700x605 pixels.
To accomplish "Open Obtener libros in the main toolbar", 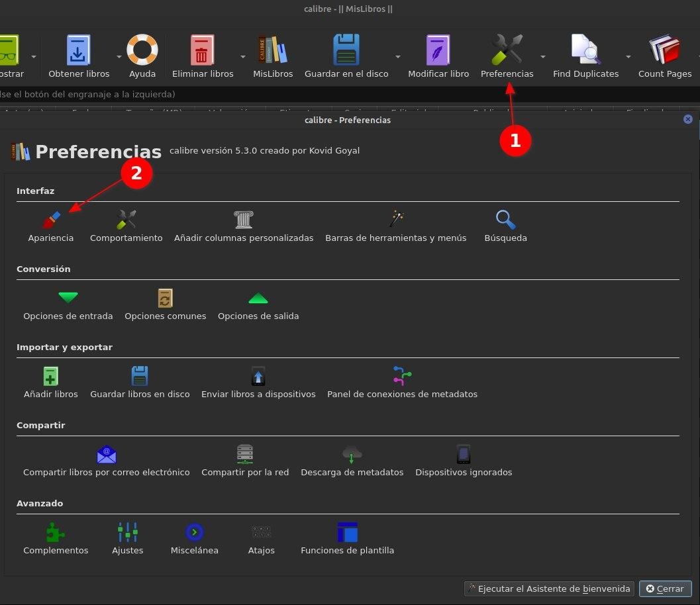I will [x=79, y=56].
